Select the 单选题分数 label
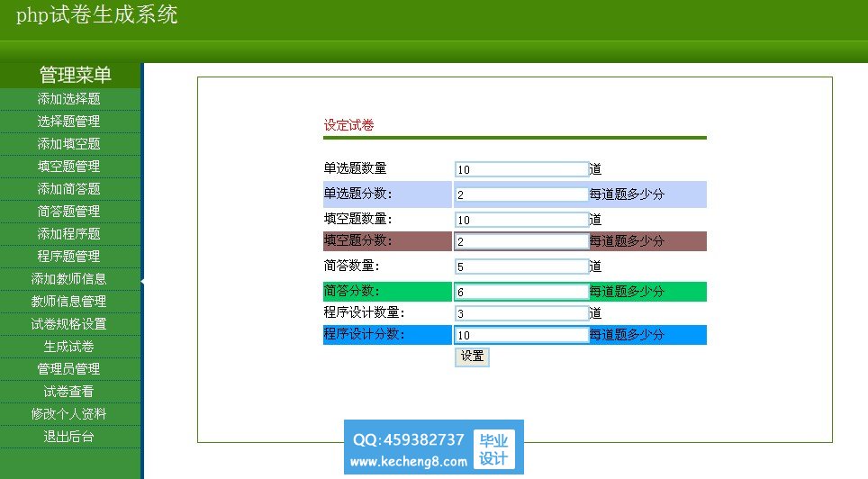This screenshot has width=868, height=479. tap(357, 194)
